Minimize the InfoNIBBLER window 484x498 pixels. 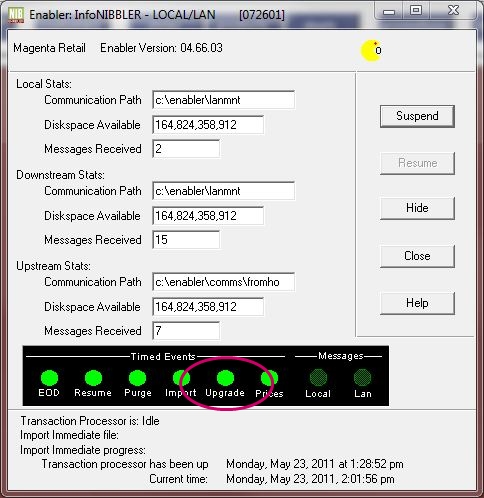[389, 12]
